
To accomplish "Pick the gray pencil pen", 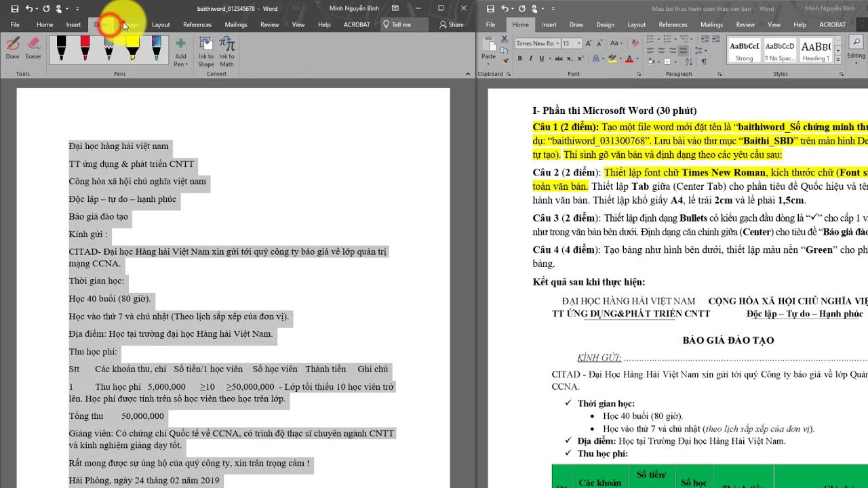I will [x=108, y=48].
